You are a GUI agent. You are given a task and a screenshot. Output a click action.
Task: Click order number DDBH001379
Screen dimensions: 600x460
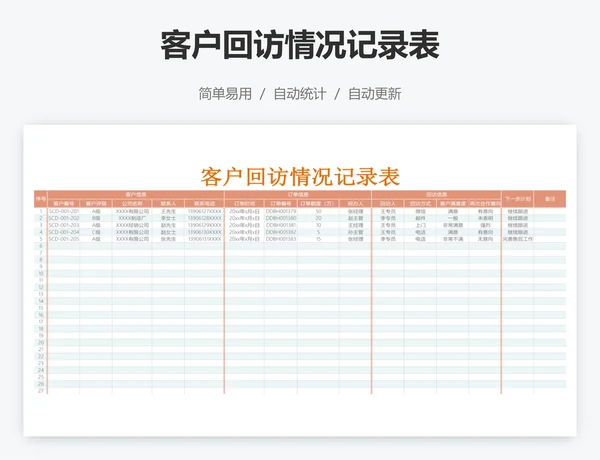[x=281, y=211]
